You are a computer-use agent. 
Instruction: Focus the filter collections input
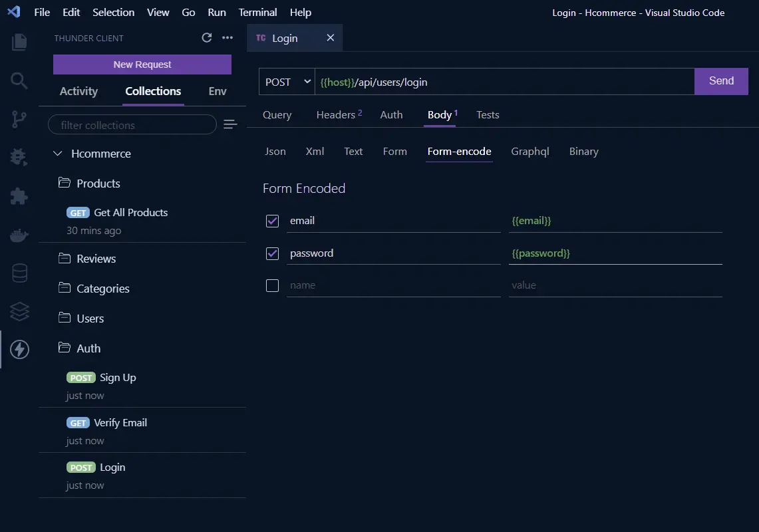click(132, 125)
